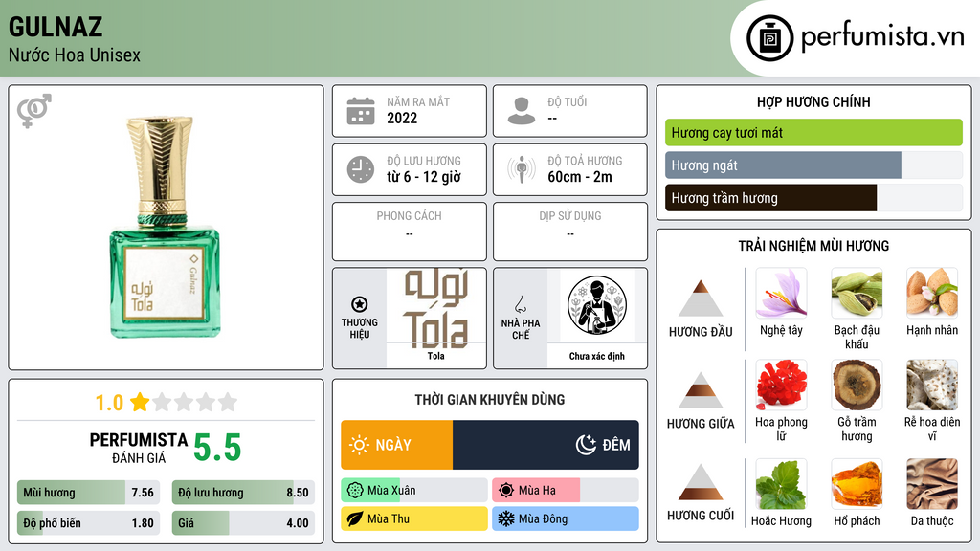This screenshot has height=551, width=980.
Task: Click the Giá 4.00 score bar
Action: pos(243,523)
